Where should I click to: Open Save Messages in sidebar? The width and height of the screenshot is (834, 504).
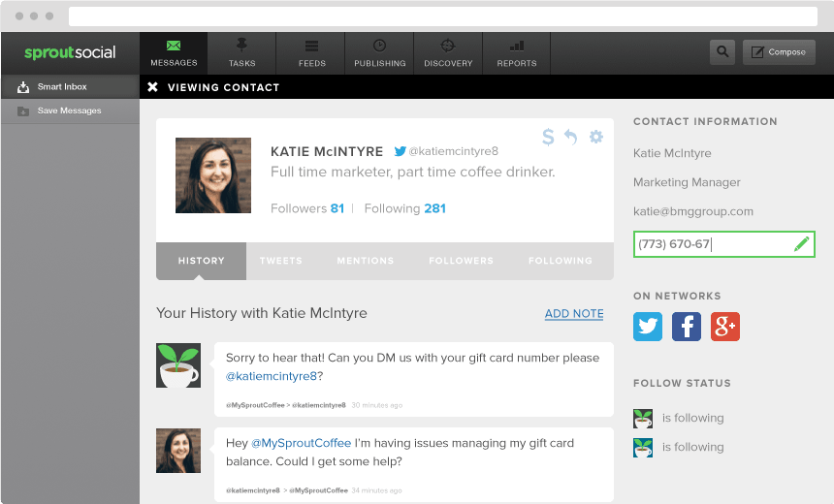pyautogui.click(x=70, y=110)
